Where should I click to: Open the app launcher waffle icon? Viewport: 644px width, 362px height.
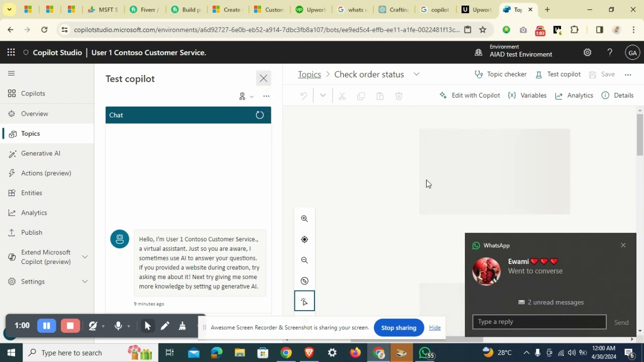tap(11, 52)
